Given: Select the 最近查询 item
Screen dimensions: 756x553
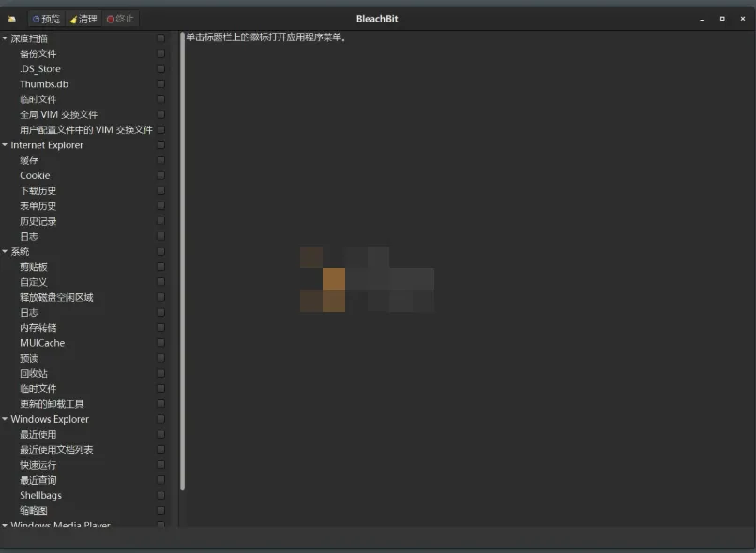Looking at the screenshot, I should point(38,480).
